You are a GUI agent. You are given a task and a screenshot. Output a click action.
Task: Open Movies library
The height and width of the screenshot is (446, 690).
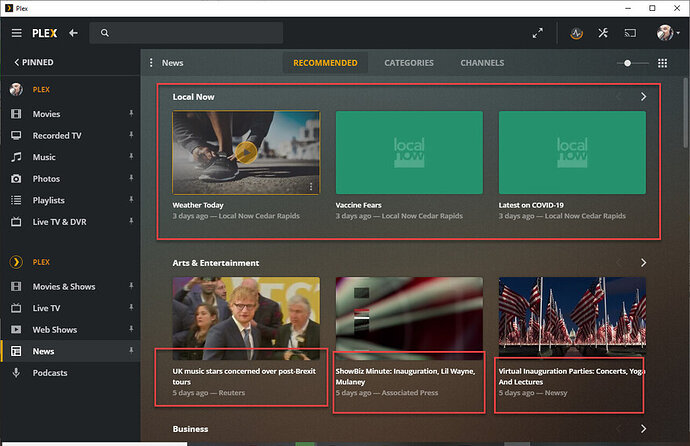[46, 114]
